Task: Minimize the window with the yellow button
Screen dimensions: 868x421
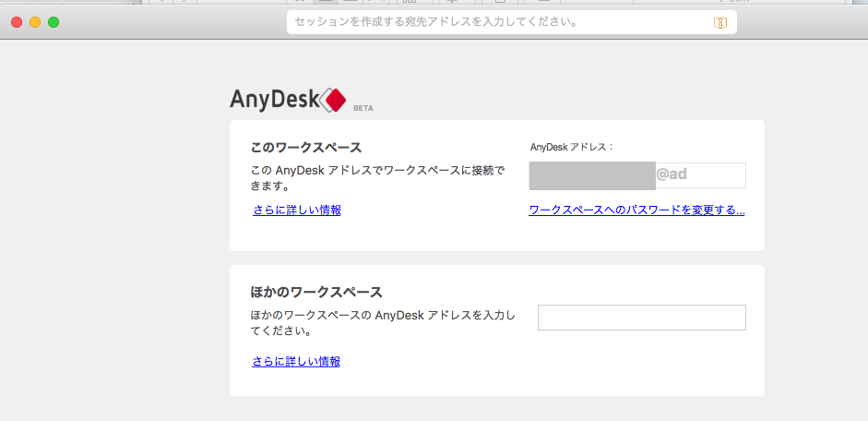Action: pyautogui.click(x=35, y=22)
